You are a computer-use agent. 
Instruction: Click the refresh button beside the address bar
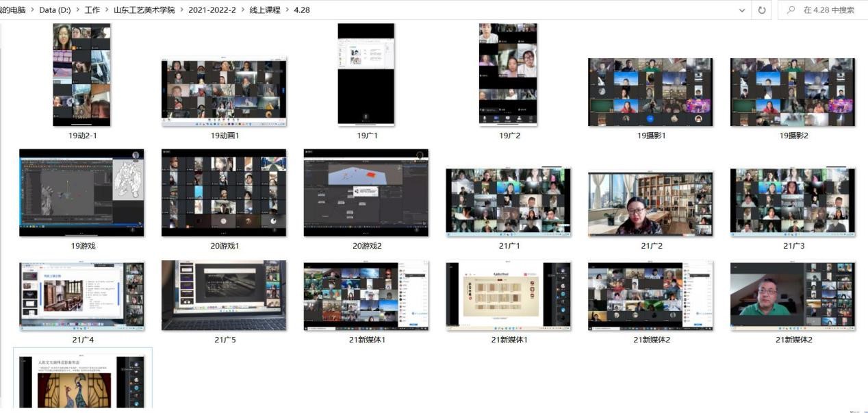(762, 10)
